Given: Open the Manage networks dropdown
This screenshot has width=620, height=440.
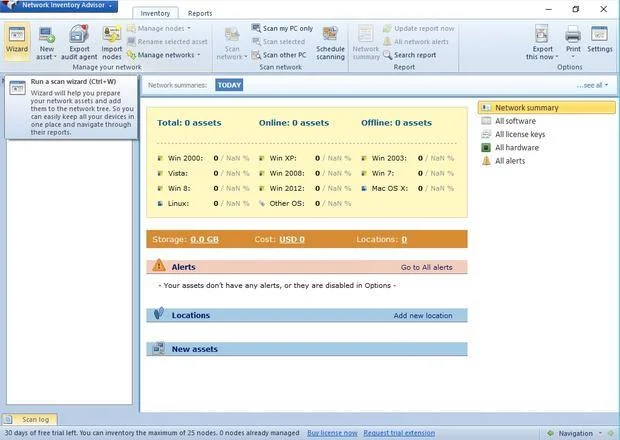Looking at the screenshot, I should tap(163, 55).
